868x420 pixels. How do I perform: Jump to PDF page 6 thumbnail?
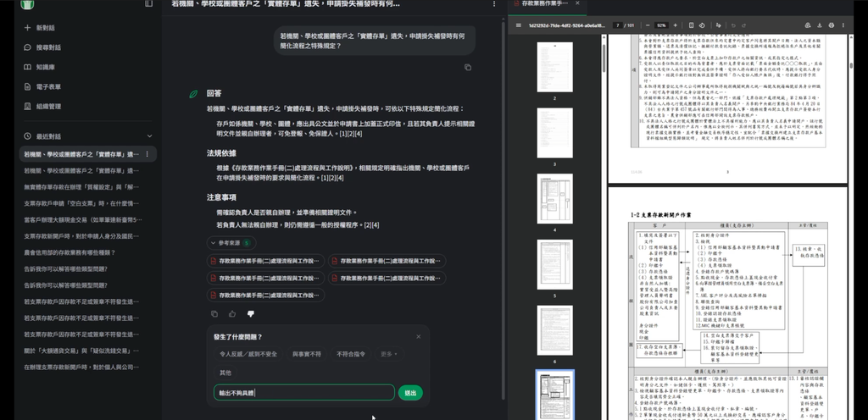[554, 330]
